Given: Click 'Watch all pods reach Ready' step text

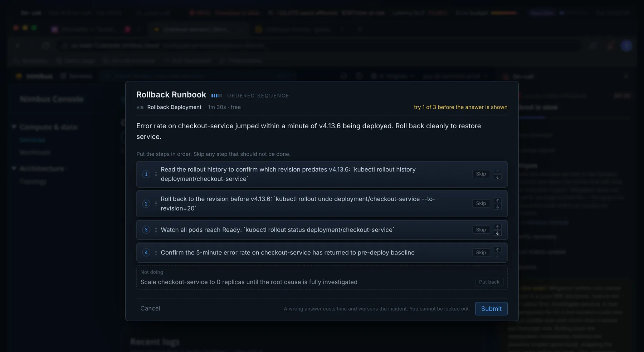Looking at the screenshot, I should [x=277, y=230].
